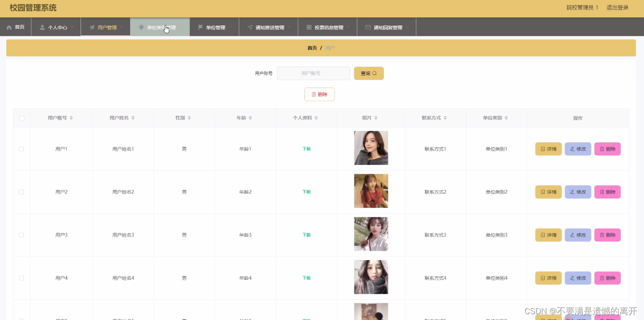
Task: Expand the 单位管理 dropdown arrow
Action: click(230, 27)
